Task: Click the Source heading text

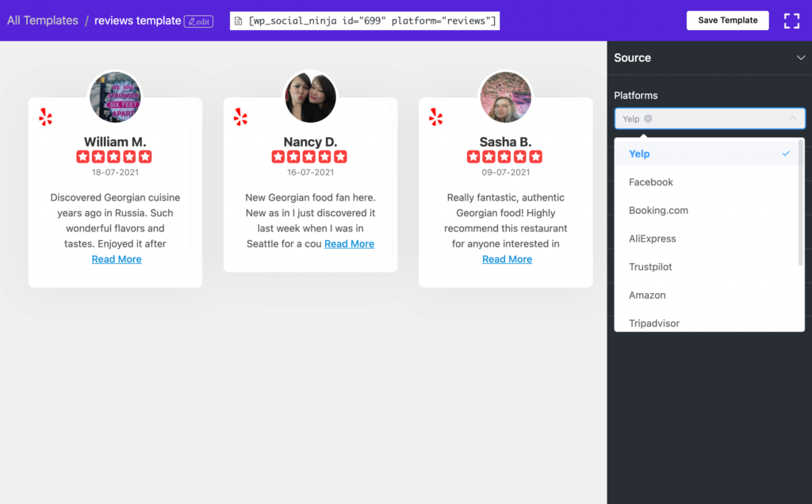Action: point(632,57)
